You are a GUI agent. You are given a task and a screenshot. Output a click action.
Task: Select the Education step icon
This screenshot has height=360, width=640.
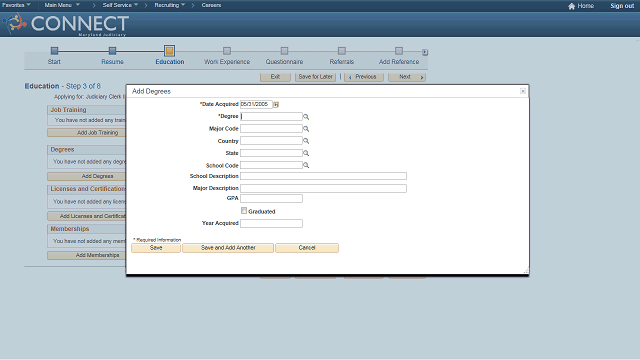[169, 51]
